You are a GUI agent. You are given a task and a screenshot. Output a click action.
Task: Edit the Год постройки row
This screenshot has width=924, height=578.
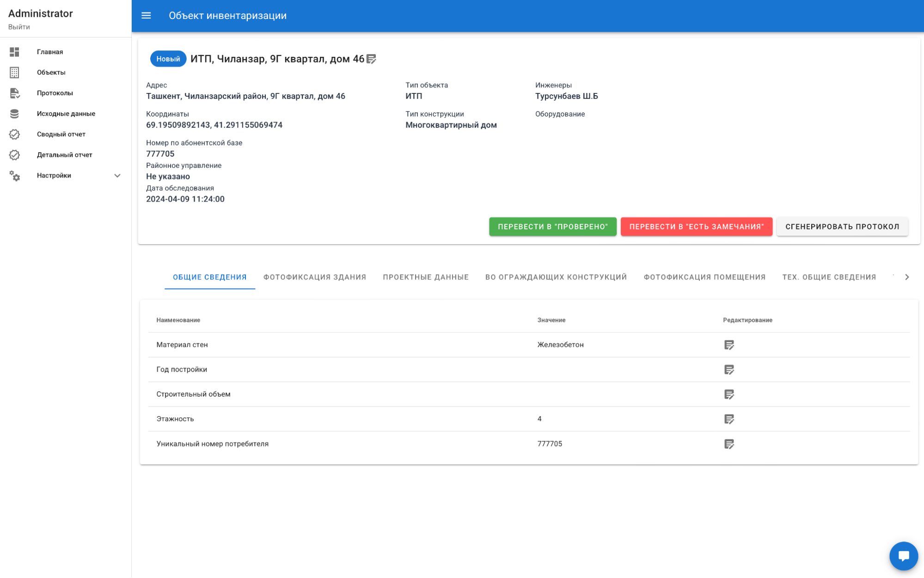(729, 369)
